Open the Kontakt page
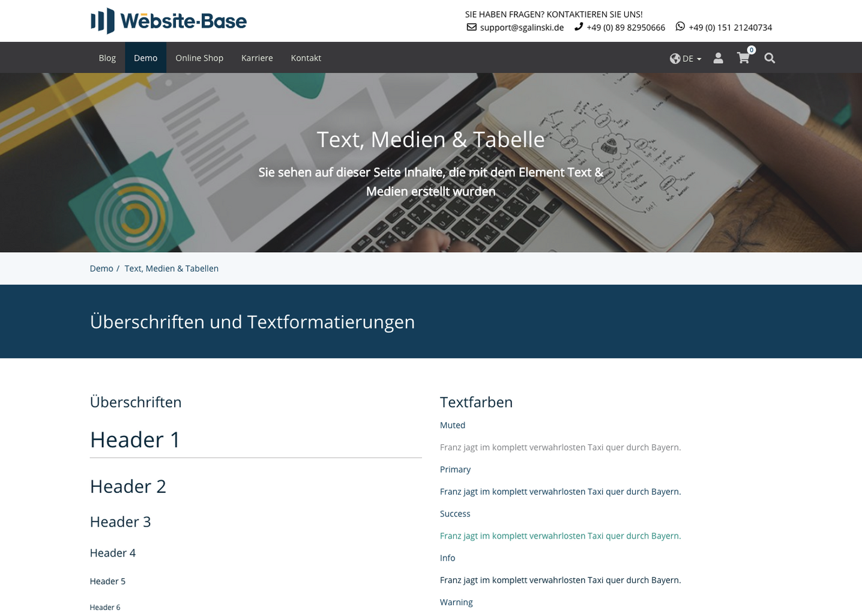This screenshot has width=862, height=616. click(x=306, y=58)
